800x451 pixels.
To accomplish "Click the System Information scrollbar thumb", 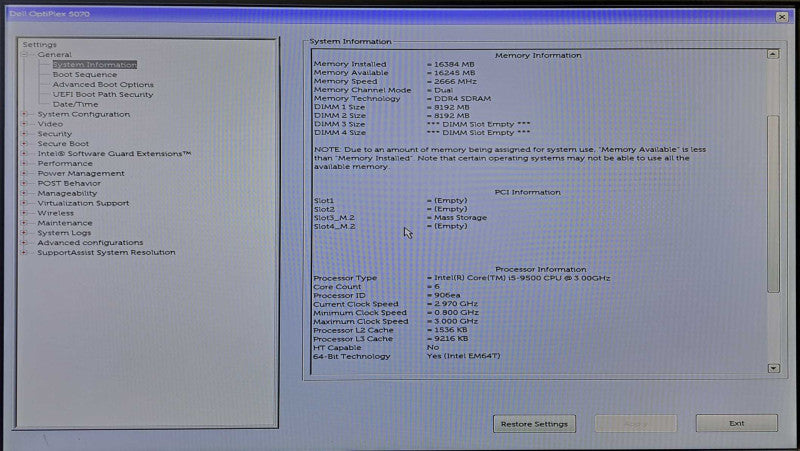I will click(773, 204).
